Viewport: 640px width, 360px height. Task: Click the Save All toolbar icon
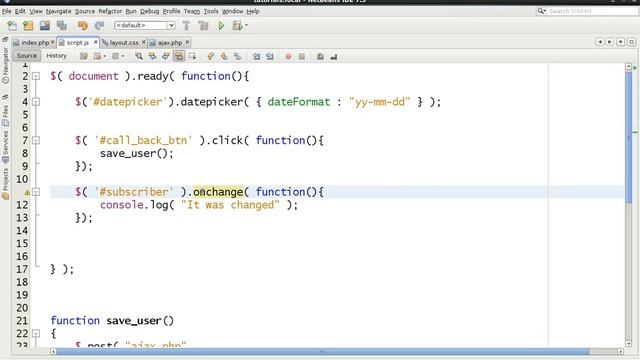coord(62,26)
